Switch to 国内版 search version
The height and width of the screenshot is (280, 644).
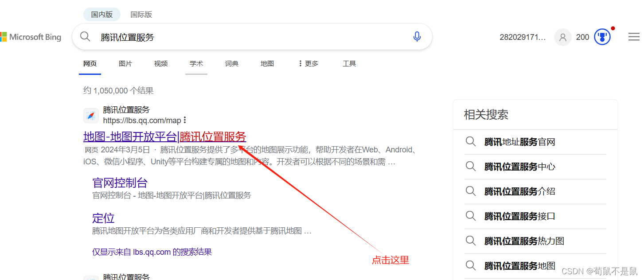[102, 14]
